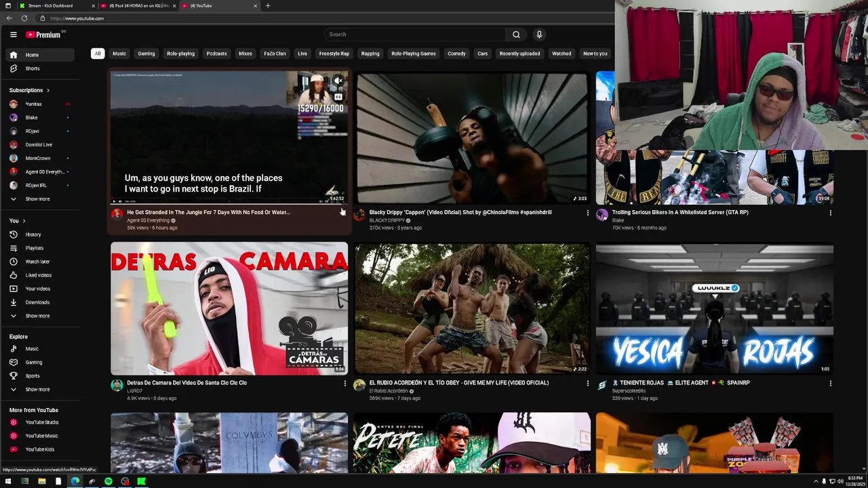868x488 pixels.
Task: Open the Subscriptions section chevron
Action: 47,90
